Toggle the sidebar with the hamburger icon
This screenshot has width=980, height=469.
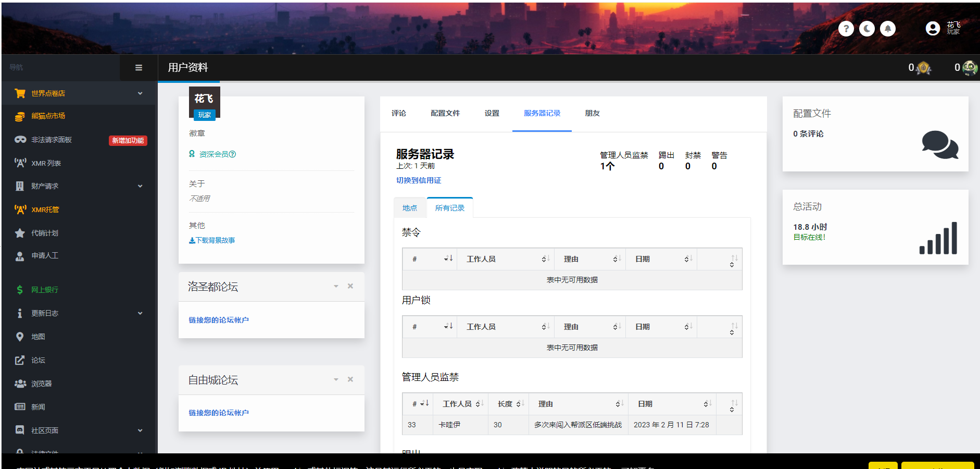(139, 68)
